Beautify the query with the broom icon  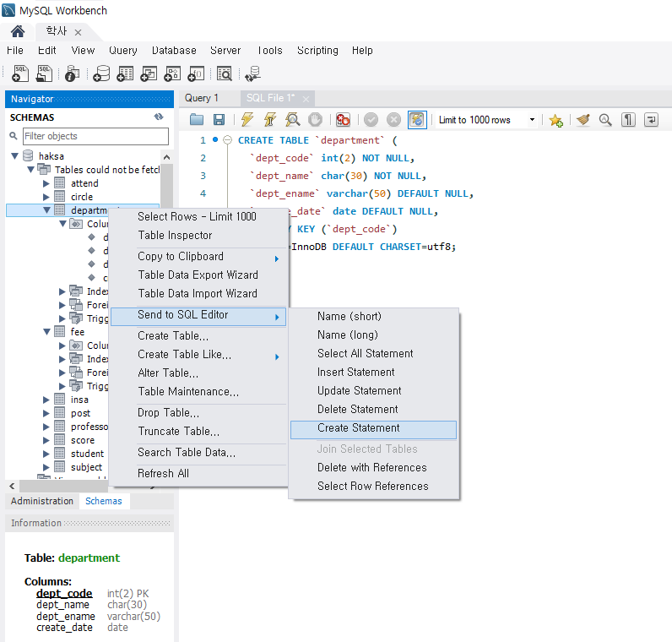pos(583,120)
